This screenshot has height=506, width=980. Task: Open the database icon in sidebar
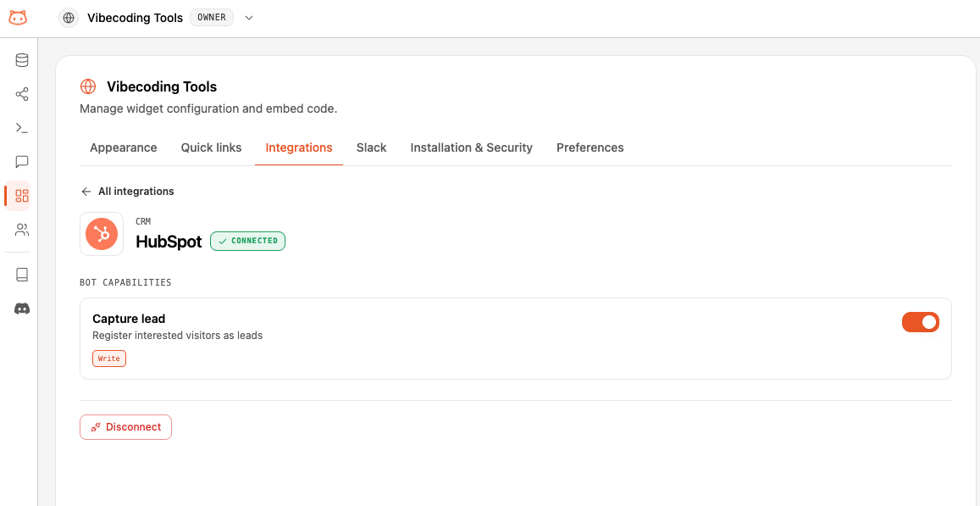(x=22, y=61)
